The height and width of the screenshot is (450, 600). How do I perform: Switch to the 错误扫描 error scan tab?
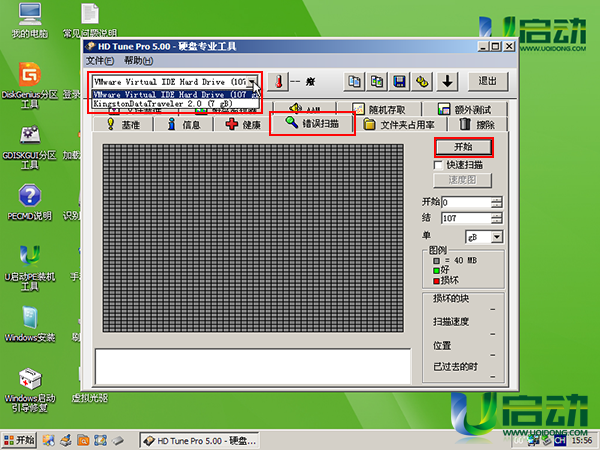[x=312, y=123]
